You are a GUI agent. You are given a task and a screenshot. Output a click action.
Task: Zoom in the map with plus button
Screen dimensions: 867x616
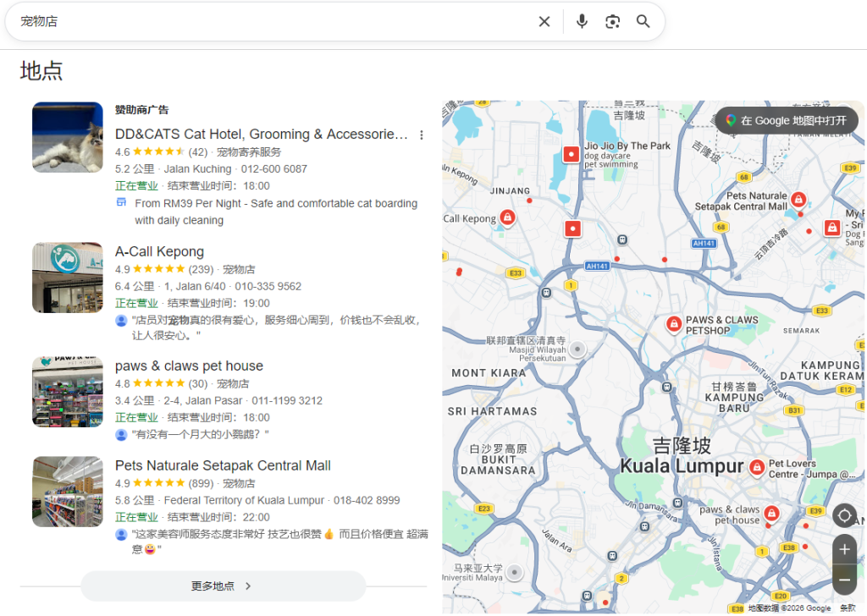[844, 549]
